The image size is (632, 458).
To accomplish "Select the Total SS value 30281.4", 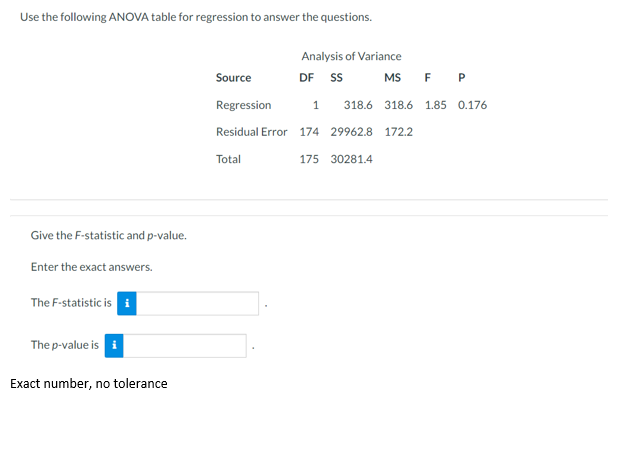I will (x=351, y=159).
